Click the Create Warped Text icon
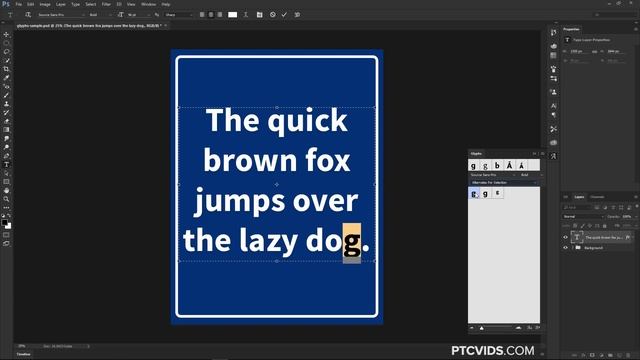The width and height of the screenshot is (640, 360). tap(246, 15)
